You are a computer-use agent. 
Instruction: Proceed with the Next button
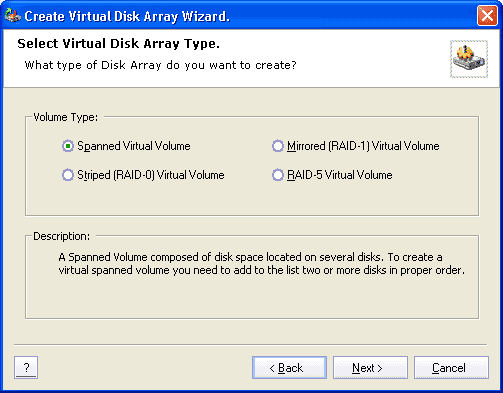point(370,368)
